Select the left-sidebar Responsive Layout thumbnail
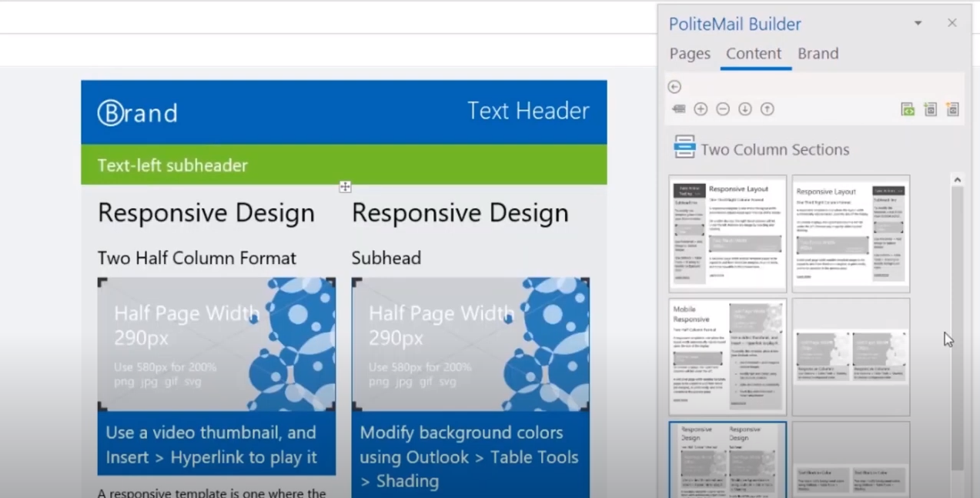Image resolution: width=980 pixels, height=498 pixels. pyautogui.click(x=727, y=233)
